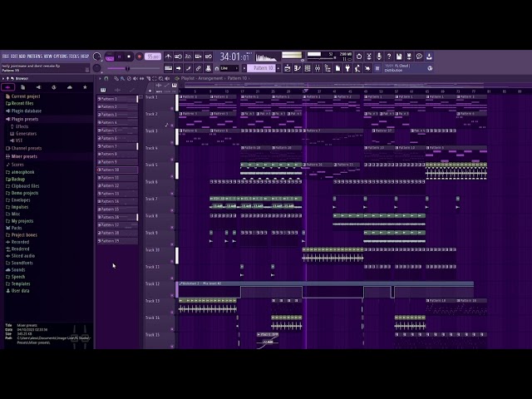The height and width of the screenshot is (399, 532).
Task: Click the playlist timeline bar number 17
Action: point(243,91)
